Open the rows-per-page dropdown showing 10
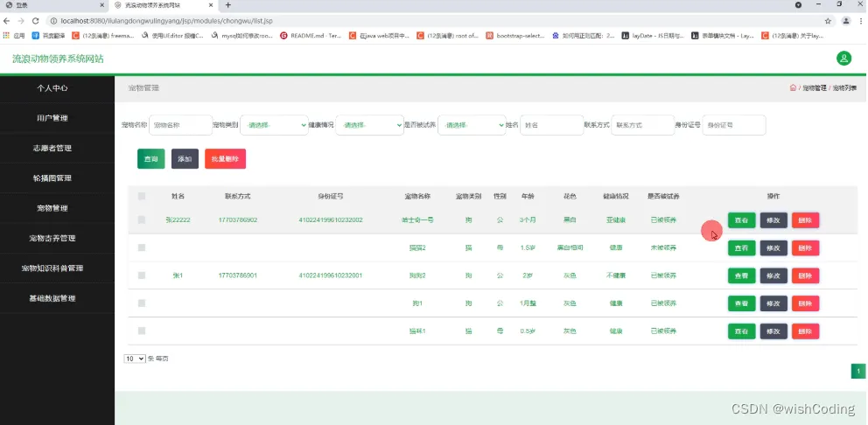Viewport: 868px width, 425px height. (135, 359)
